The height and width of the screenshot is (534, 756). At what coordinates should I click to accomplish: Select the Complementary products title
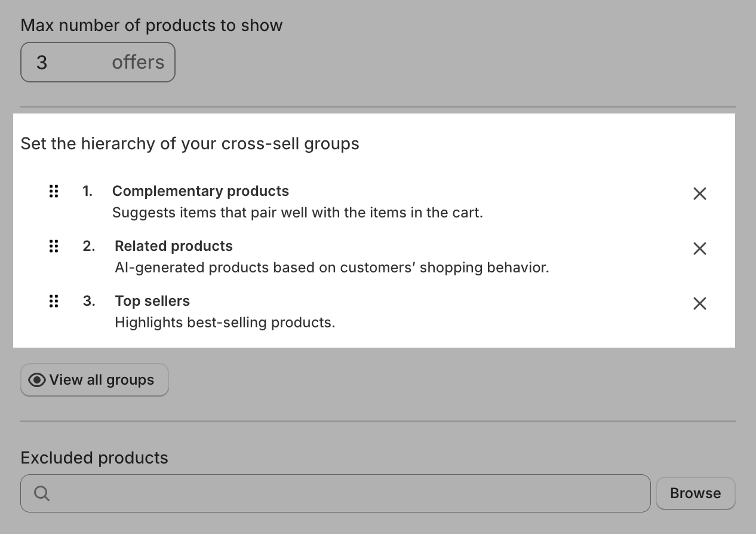click(200, 191)
